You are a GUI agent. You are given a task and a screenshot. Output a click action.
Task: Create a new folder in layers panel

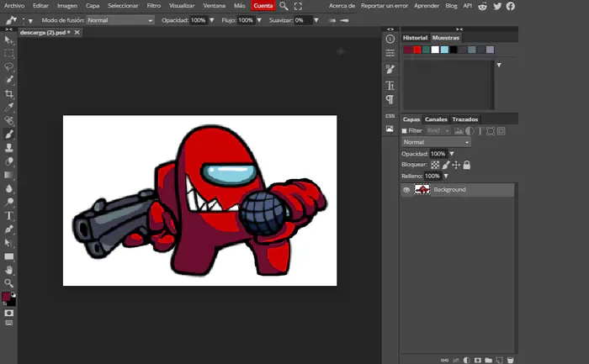487,359
